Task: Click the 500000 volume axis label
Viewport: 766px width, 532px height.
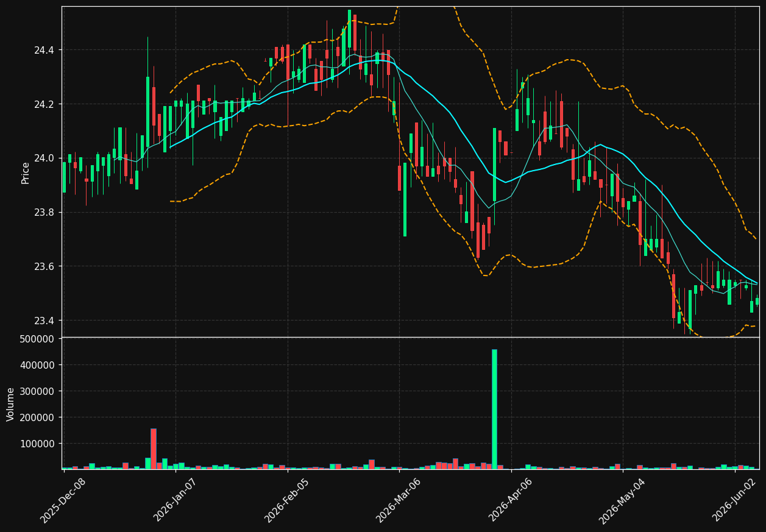Action: (38, 339)
